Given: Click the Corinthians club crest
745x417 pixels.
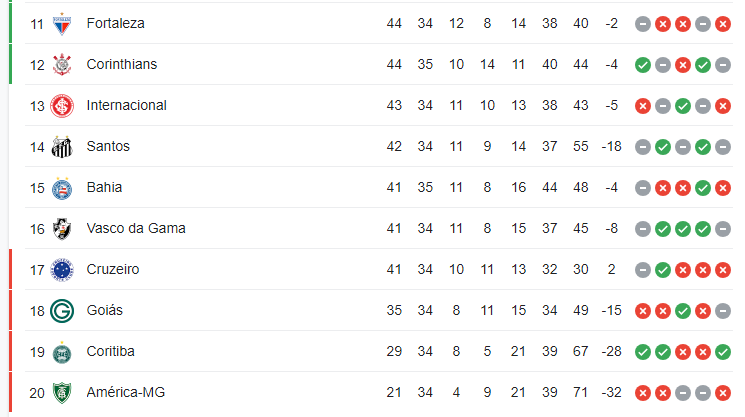Looking at the screenshot, I should point(62,65).
